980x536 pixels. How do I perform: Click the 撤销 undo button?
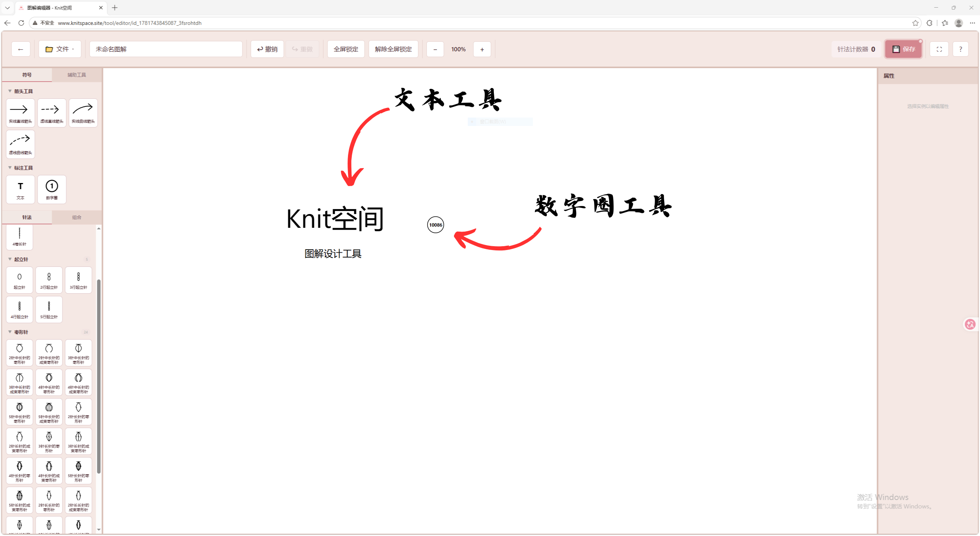(x=267, y=49)
